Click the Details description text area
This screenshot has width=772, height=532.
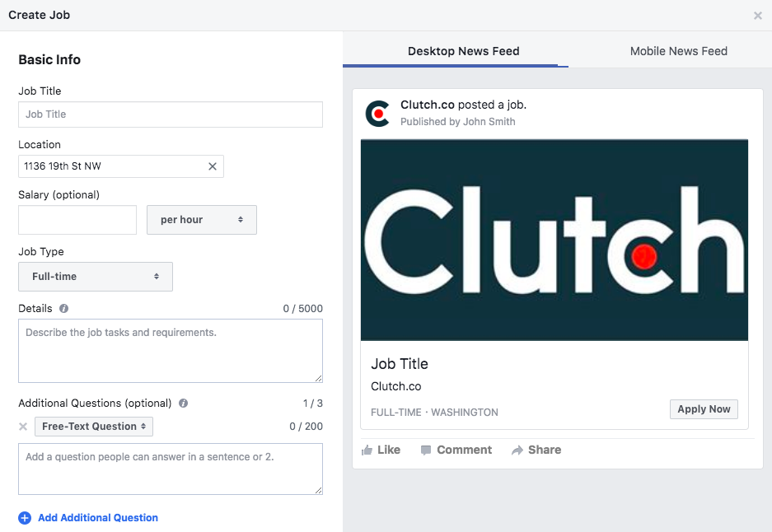click(x=170, y=350)
